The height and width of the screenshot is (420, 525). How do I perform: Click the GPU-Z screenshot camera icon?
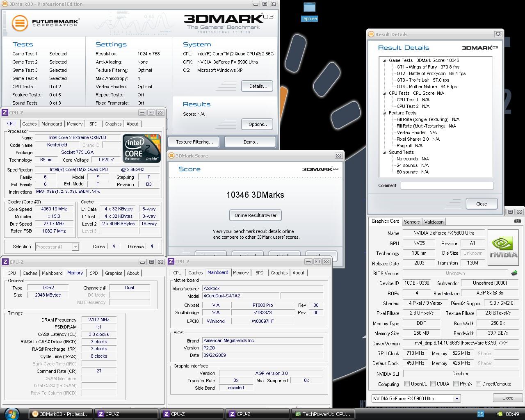pos(518,221)
